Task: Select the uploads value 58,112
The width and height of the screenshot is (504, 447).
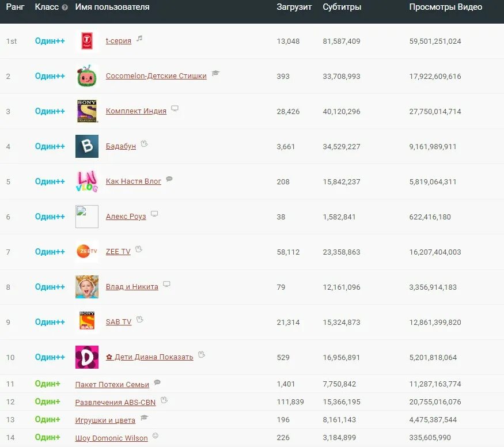Action: tap(288, 252)
